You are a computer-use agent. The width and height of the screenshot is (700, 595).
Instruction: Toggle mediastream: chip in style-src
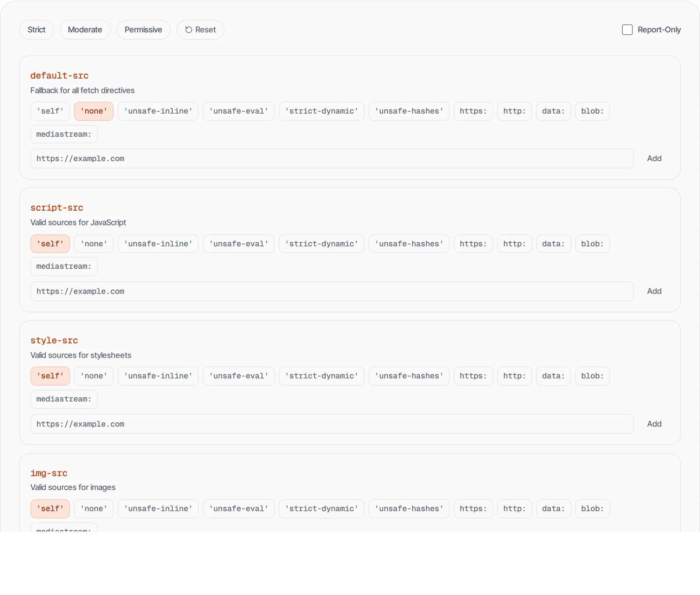64,400
